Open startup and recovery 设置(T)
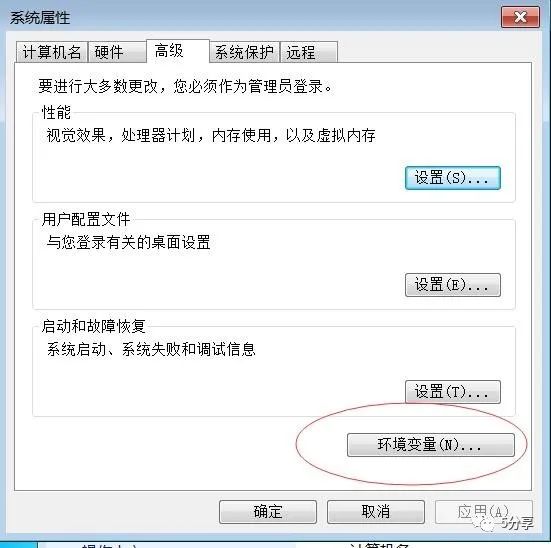The width and height of the screenshot is (551, 548). (453, 392)
